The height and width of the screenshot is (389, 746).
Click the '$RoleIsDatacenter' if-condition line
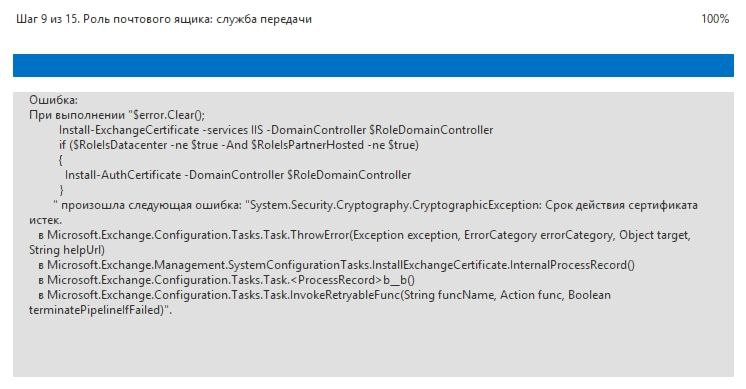pos(239,145)
